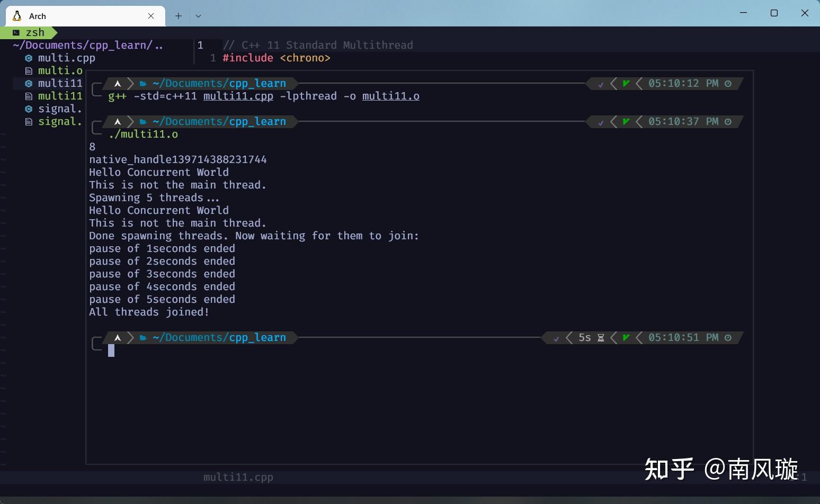Image resolution: width=820 pixels, height=504 pixels.
Task: Click the zsh mode label
Action: pos(34,32)
